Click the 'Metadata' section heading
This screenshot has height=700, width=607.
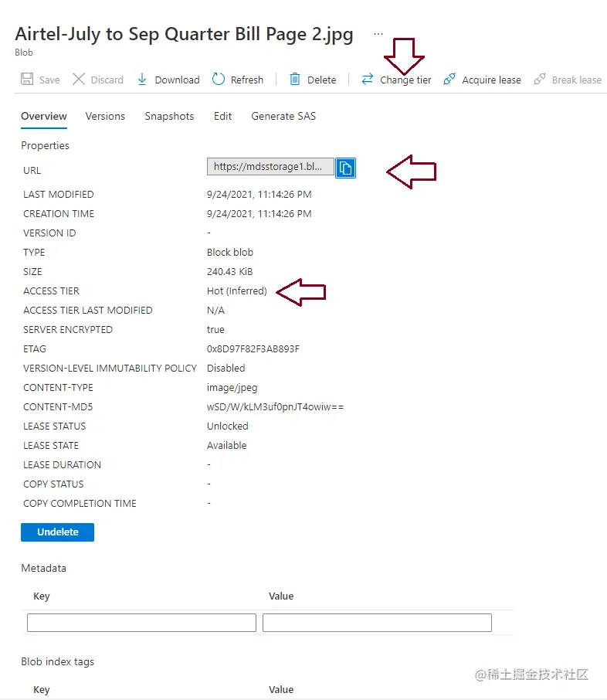tap(44, 569)
